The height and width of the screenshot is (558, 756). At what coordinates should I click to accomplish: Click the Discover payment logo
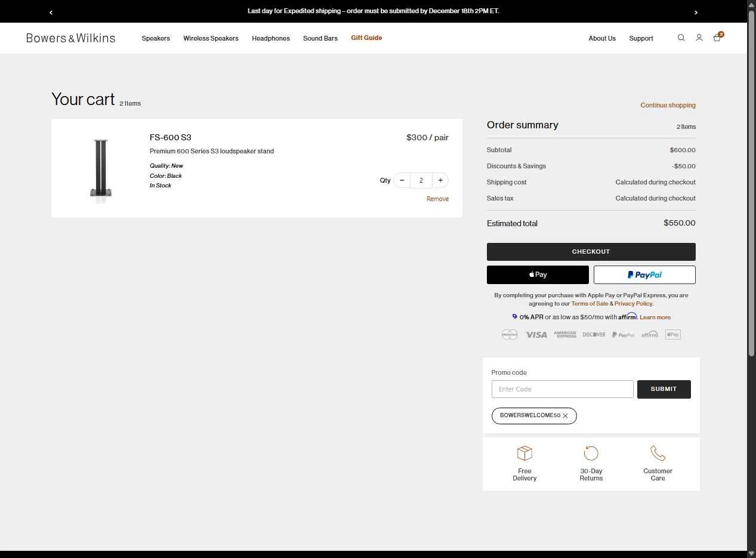click(x=594, y=335)
